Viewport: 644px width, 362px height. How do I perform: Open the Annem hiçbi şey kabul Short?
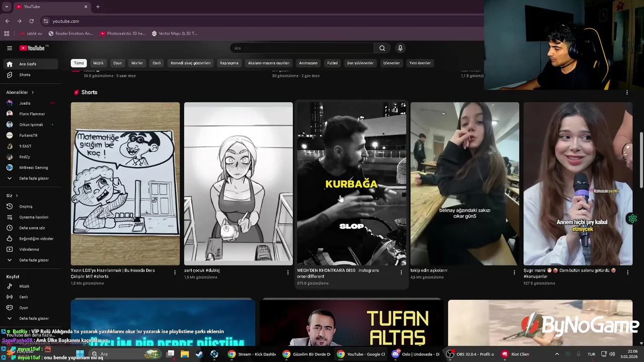(578, 184)
